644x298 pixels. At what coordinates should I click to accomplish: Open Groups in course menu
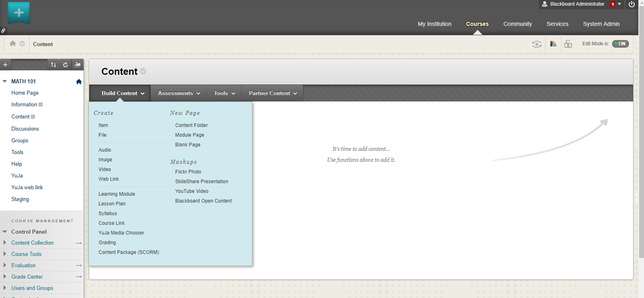20,140
